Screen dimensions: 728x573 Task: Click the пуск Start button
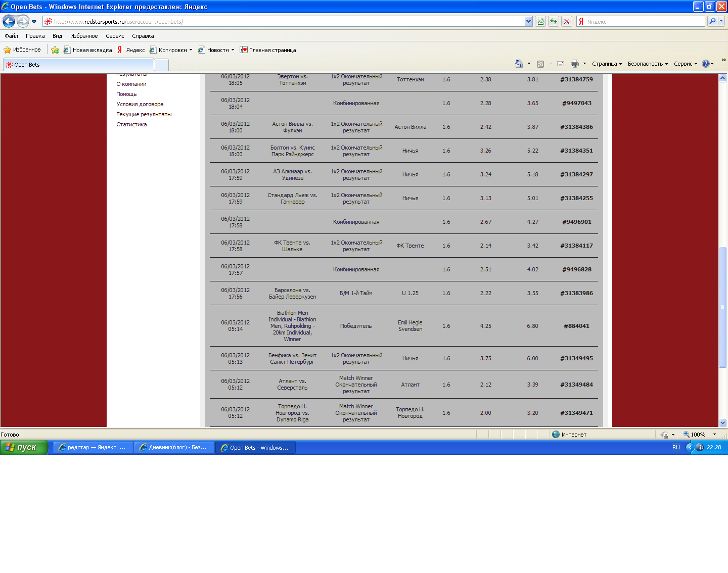pyautogui.click(x=23, y=447)
